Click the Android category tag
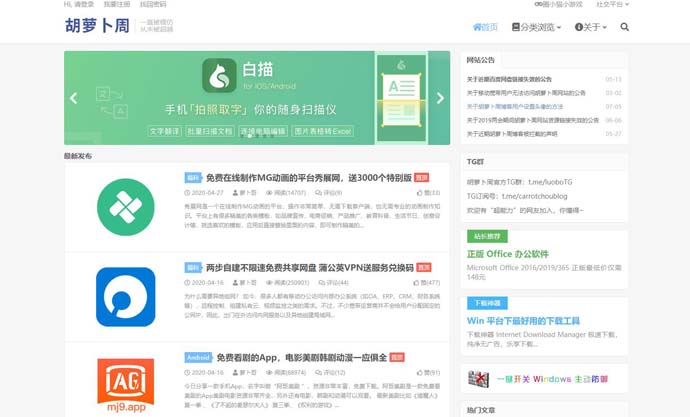 (x=198, y=357)
